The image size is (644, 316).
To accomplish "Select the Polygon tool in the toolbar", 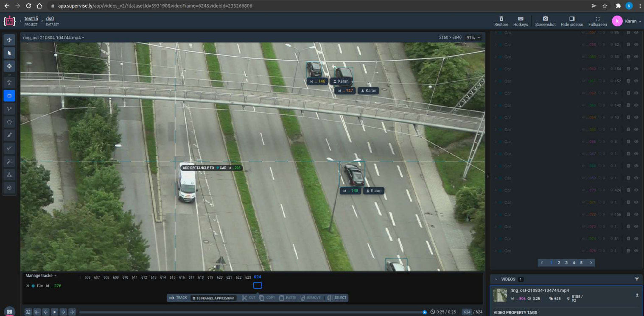I will pos(9,122).
